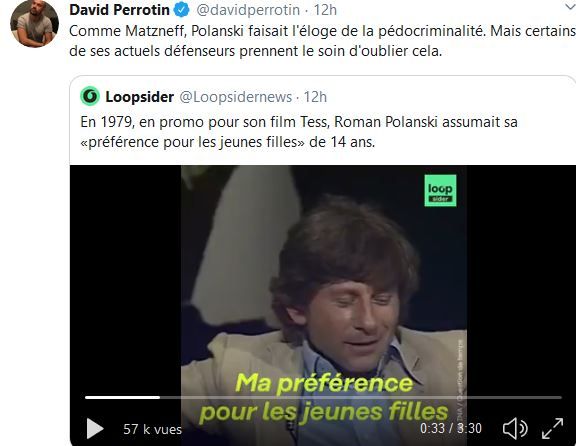Click the video frame to toggle playback
Screen dimensions: 576x446
coord(324,279)
